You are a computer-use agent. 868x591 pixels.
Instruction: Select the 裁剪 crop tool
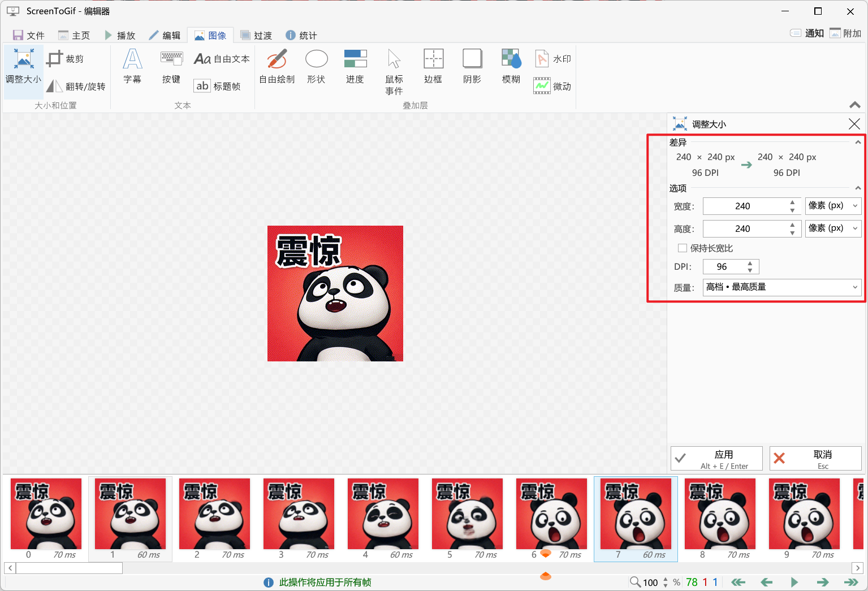tap(65, 59)
